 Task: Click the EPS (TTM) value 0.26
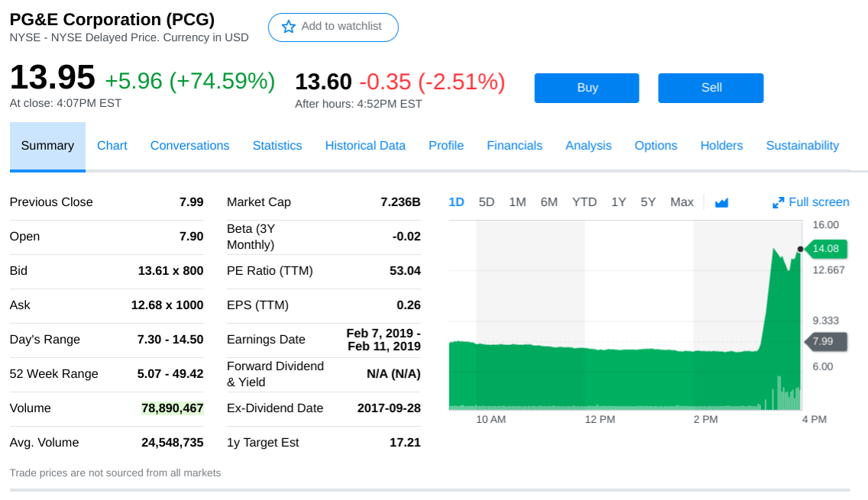point(409,305)
